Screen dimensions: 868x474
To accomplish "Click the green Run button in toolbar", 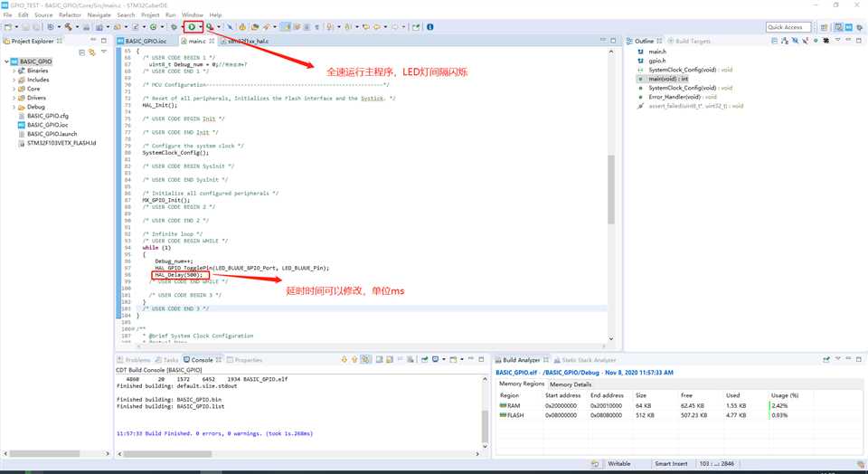I will pyautogui.click(x=192, y=26).
